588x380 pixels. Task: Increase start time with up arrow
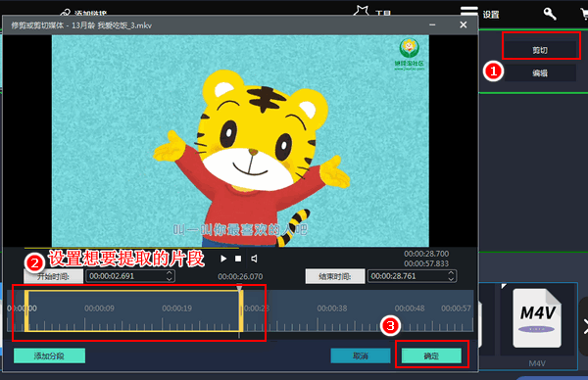click(170, 273)
